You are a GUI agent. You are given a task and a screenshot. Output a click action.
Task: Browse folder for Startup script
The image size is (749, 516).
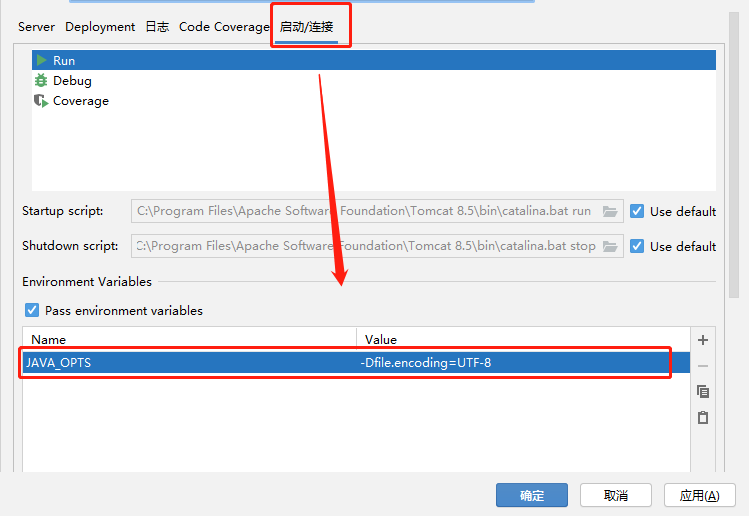click(x=610, y=211)
